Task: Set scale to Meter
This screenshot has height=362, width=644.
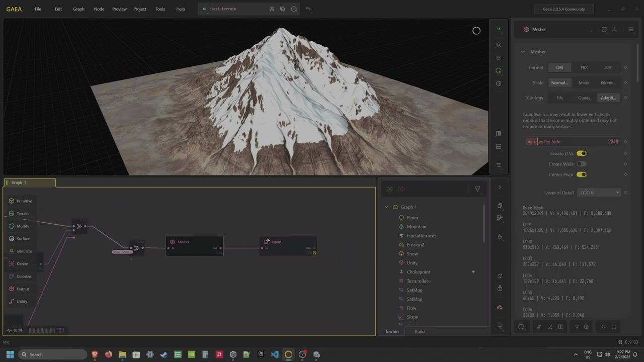Action: [584, 82]
